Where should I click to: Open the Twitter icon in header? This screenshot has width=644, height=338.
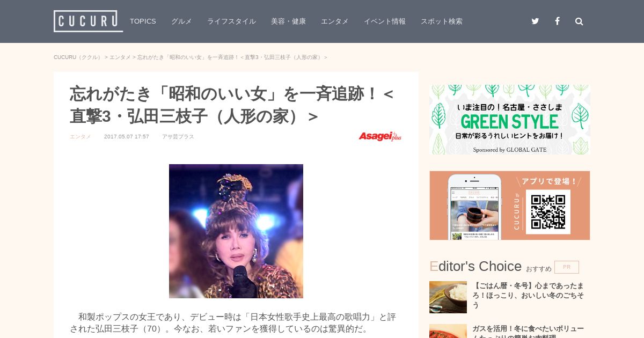[x=535, y=21]
